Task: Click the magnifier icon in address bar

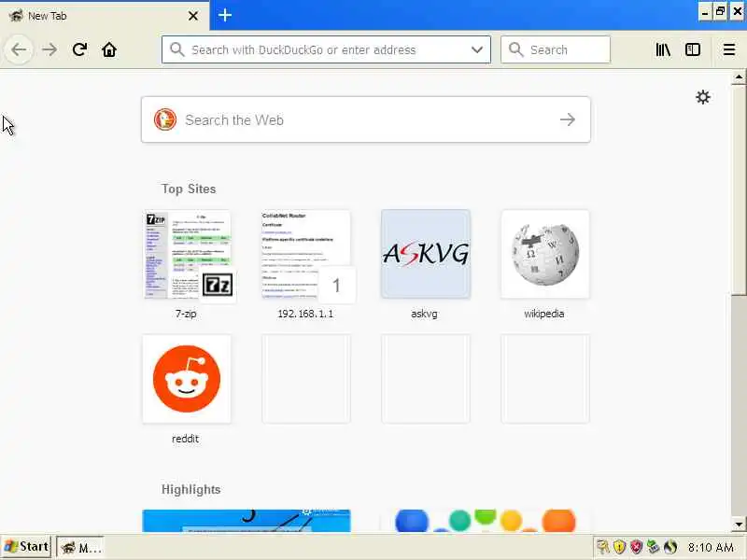Action: pos(176,49)
